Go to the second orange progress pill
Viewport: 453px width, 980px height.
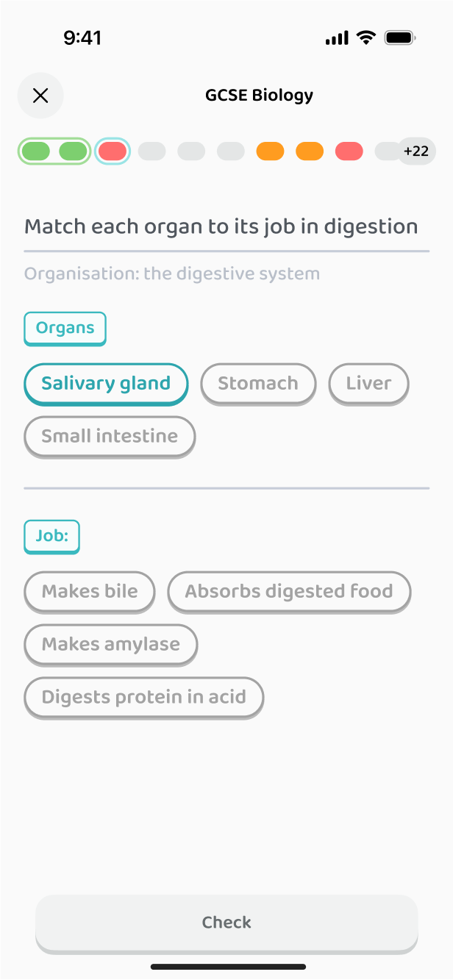(x=310, y=151)
